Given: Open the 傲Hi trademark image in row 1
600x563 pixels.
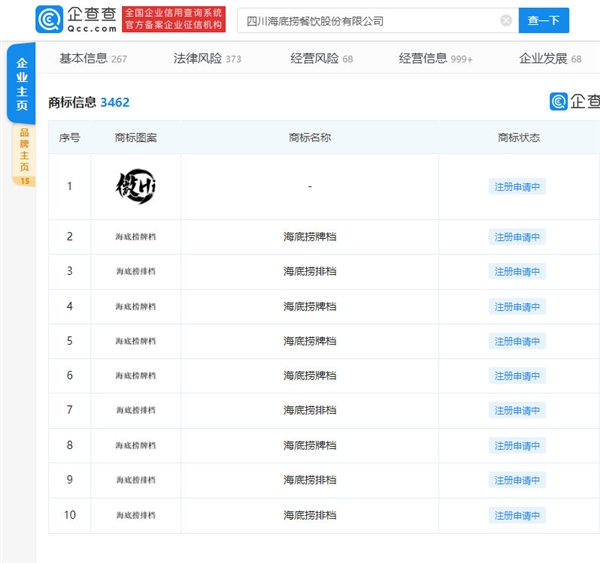Looking at the screenshot, I should (x=136, y=186).
